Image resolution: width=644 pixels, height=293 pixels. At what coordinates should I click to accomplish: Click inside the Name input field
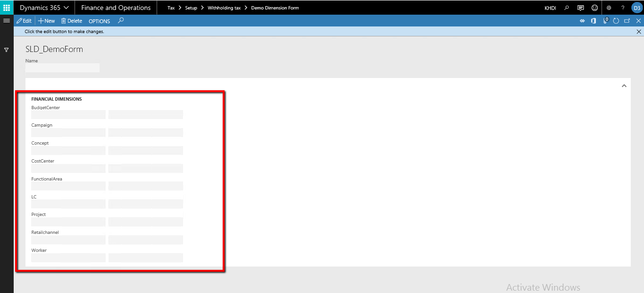[62, 68]
